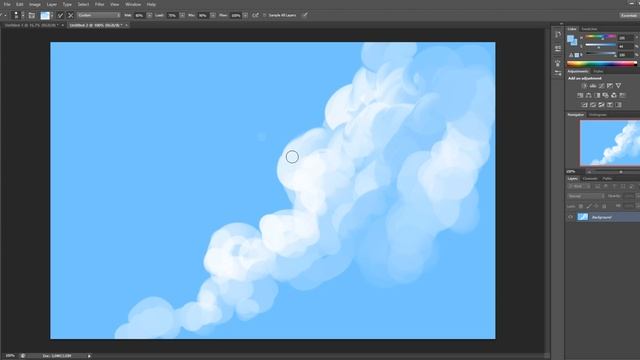Screen dimensions: 640x360
Task: Add a Posterize adjustment
Action: click(x=593, y=105)
